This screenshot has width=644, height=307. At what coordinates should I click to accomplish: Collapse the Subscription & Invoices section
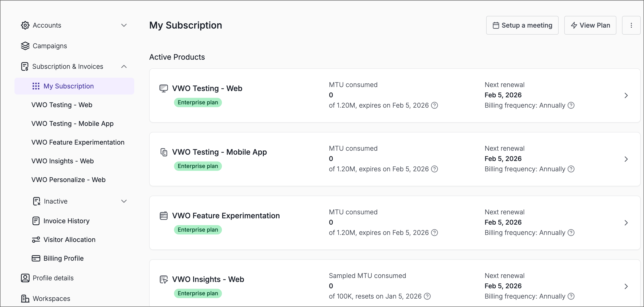[124, 66]
